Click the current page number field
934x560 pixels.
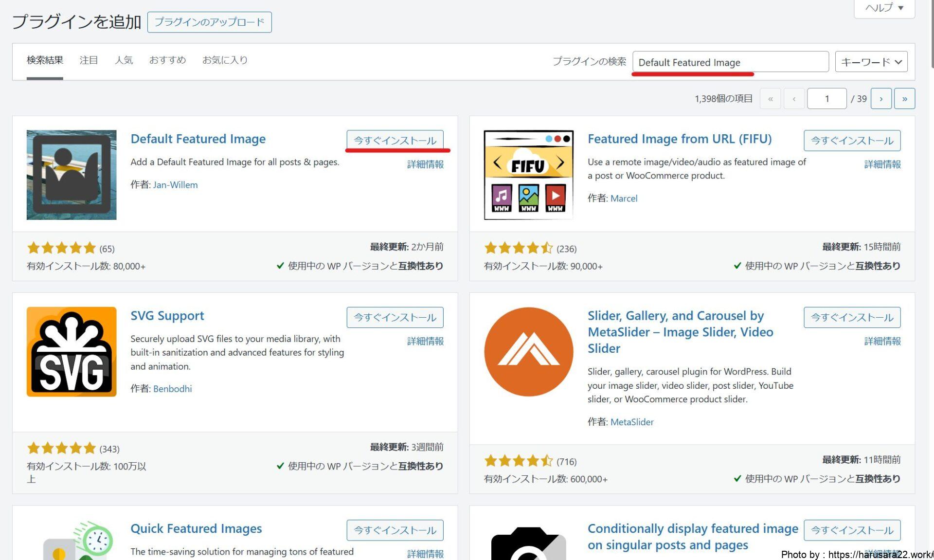tap(826, 99)
